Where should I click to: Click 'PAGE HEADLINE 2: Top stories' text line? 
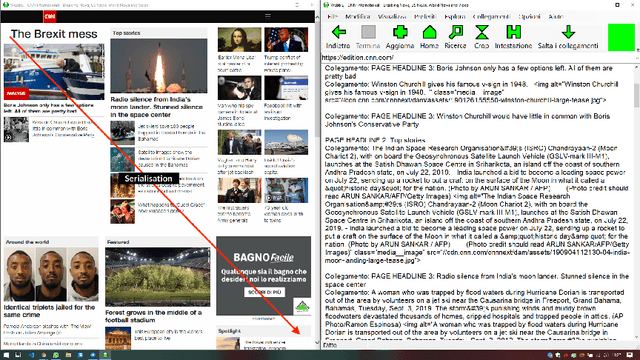click(375, 140)
